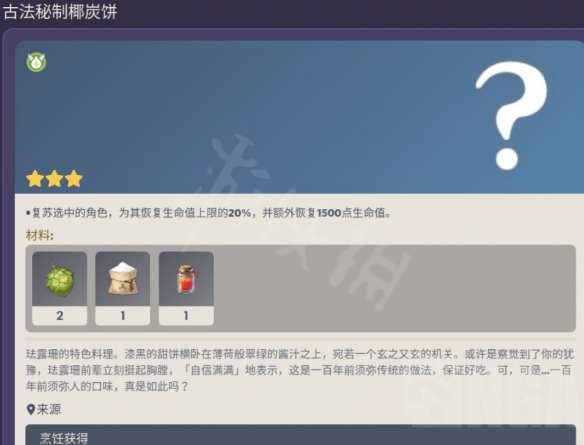
Task: Click quantity 2 under the green nut
Action: coord(60,316)
